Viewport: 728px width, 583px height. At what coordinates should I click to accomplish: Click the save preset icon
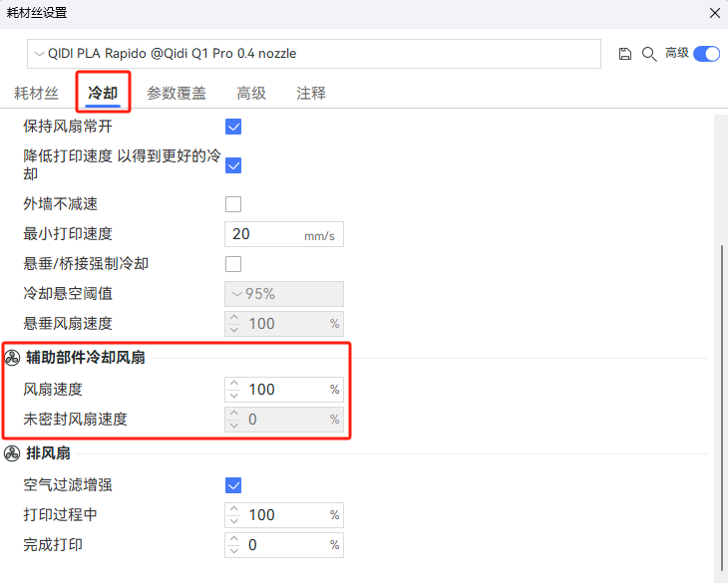[x=625, y=54]
